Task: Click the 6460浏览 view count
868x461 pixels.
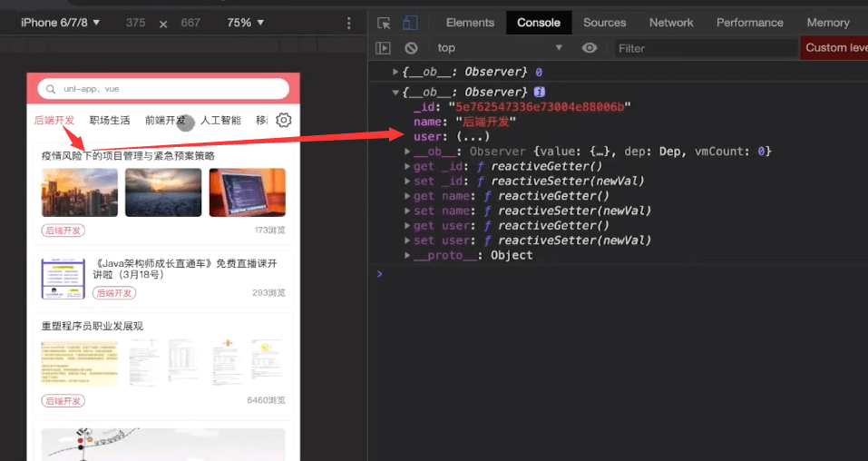Action: click(x=267, y=400)
